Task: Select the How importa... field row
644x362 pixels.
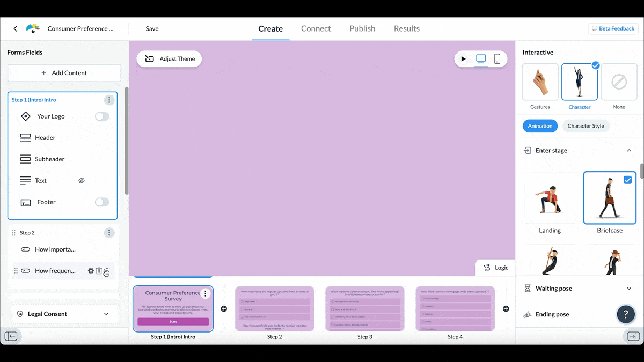Action: pyautogui.click(x=63, y=249)
